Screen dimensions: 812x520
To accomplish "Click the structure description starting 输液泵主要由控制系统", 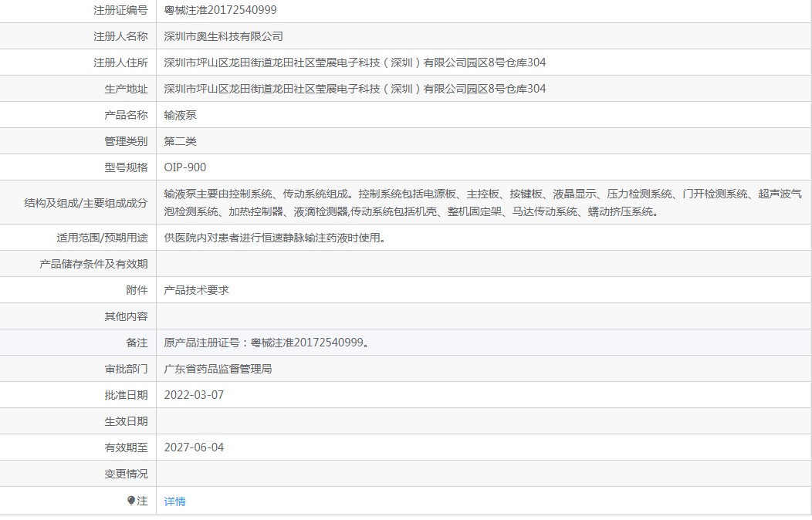I will coord(482,202).
